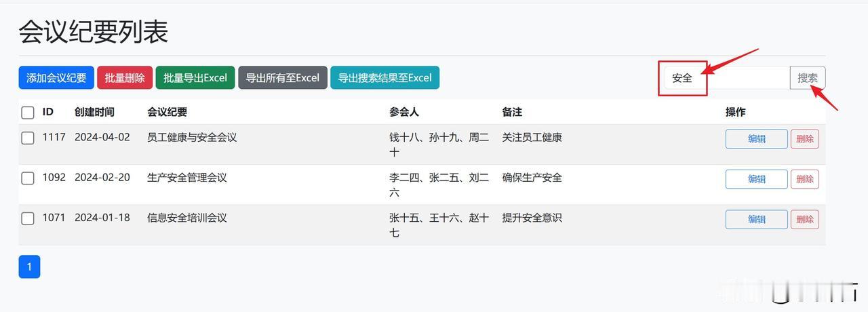Click the red 批量删除 button
This screenshot has width=868, height=312.
[125, 78]
